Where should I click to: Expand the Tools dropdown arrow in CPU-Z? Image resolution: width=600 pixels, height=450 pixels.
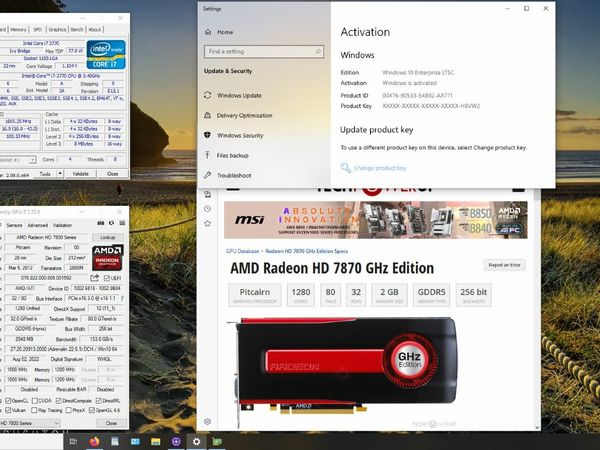click(x=60, y=174)
